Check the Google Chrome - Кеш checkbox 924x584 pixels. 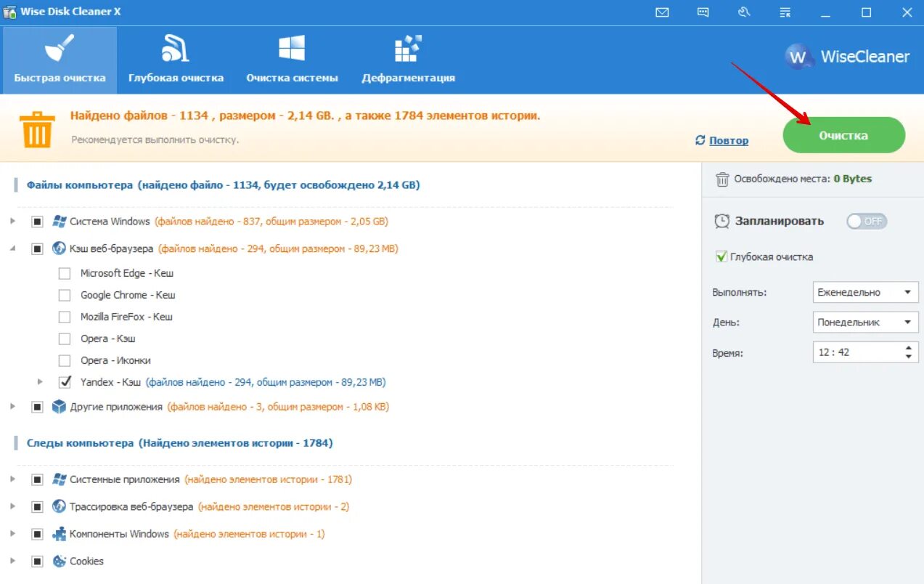(x=65, y=295)
